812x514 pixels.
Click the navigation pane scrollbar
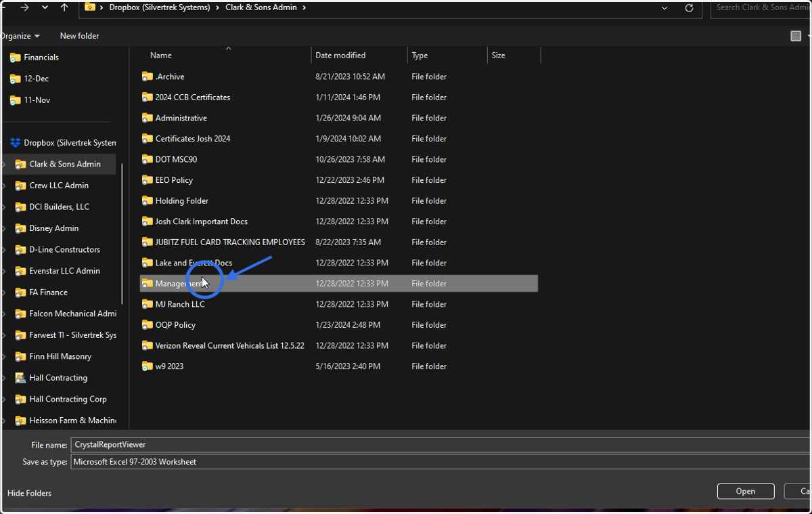tap(122, 234)
